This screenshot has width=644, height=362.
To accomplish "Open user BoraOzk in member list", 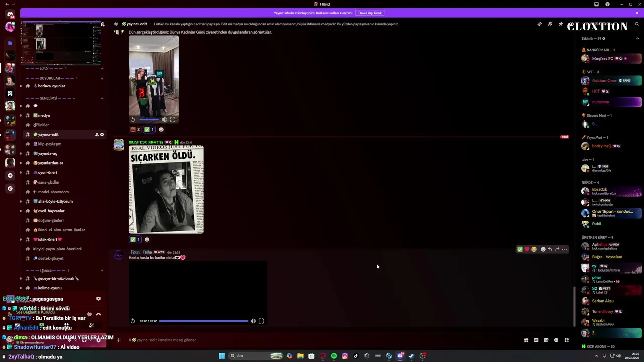I will pos(611,191).
